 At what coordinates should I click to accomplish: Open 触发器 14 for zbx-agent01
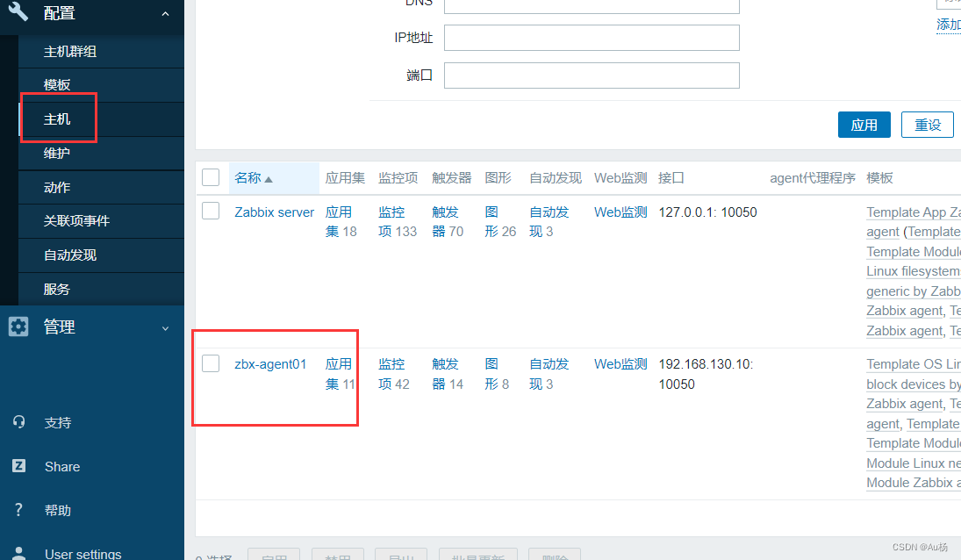tap(448, 374)
